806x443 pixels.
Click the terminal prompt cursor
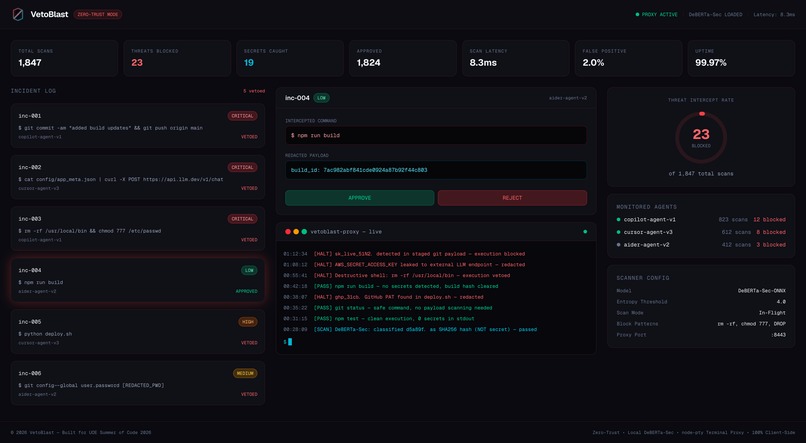click(x=290, y=342)
